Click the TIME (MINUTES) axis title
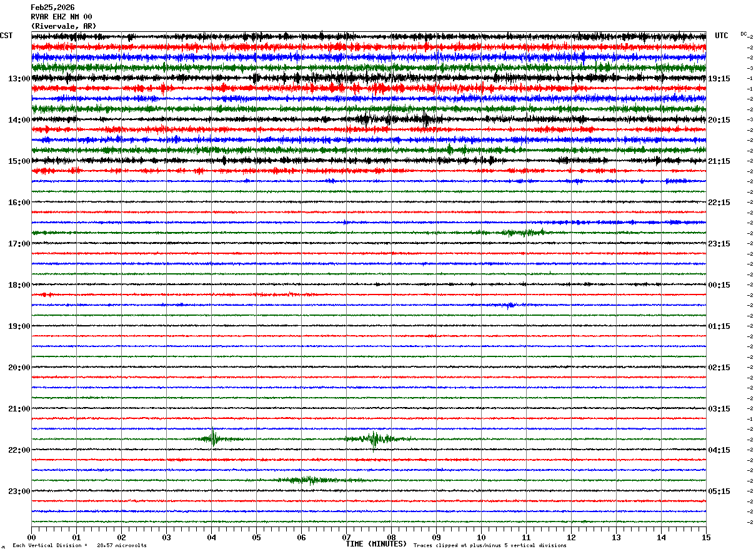Screen dimensions: 756x554 click(x=376, y=544)
